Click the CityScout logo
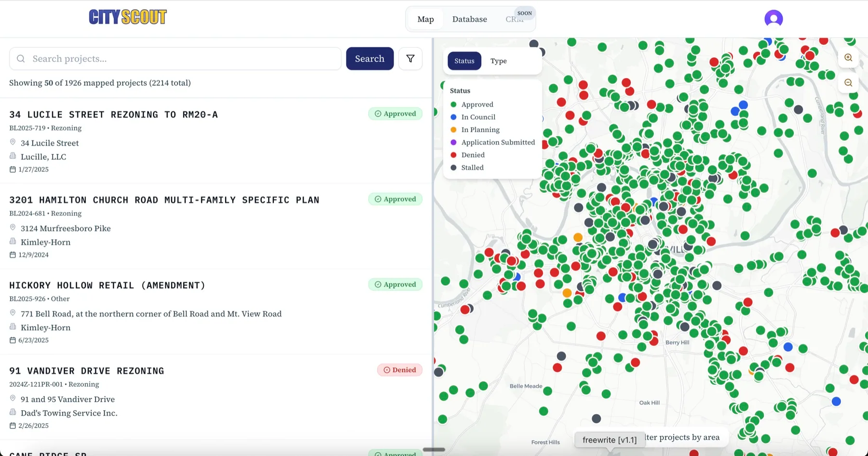Image resolution: width=868 pixels, height=456 pixels. tap(128, 17)
